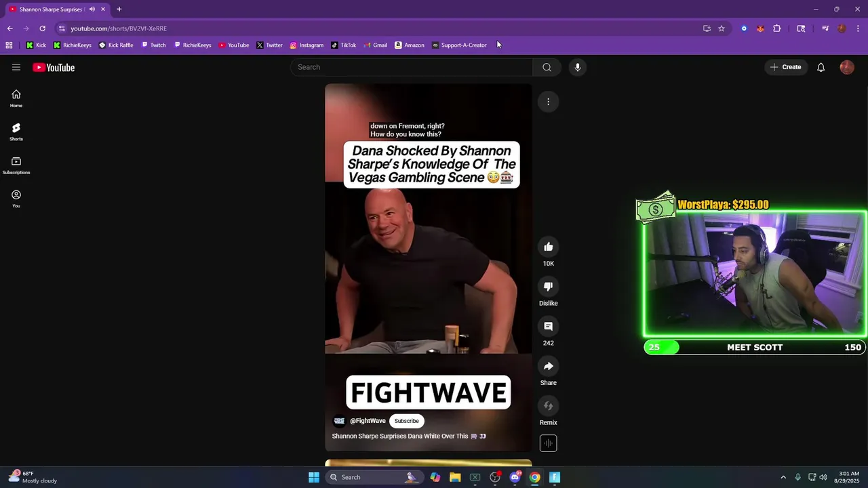This screenshot has width=868, height=488.
Task: Open YouTube notifications bell
Action: tap(821, 67)
